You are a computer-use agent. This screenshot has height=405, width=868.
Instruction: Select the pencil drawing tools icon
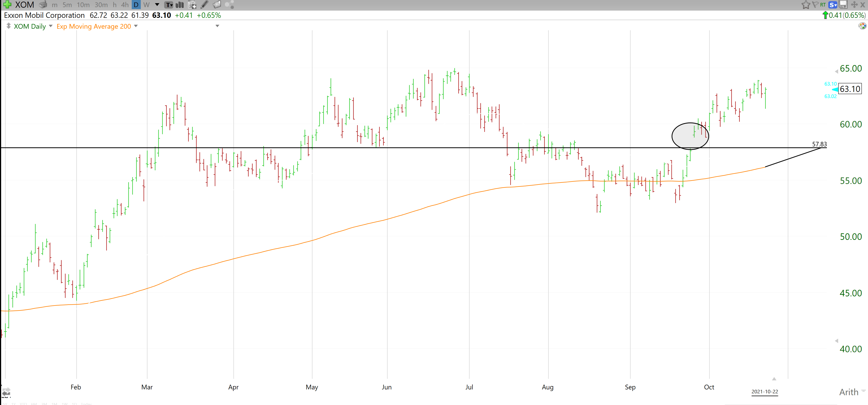[205, 5]
